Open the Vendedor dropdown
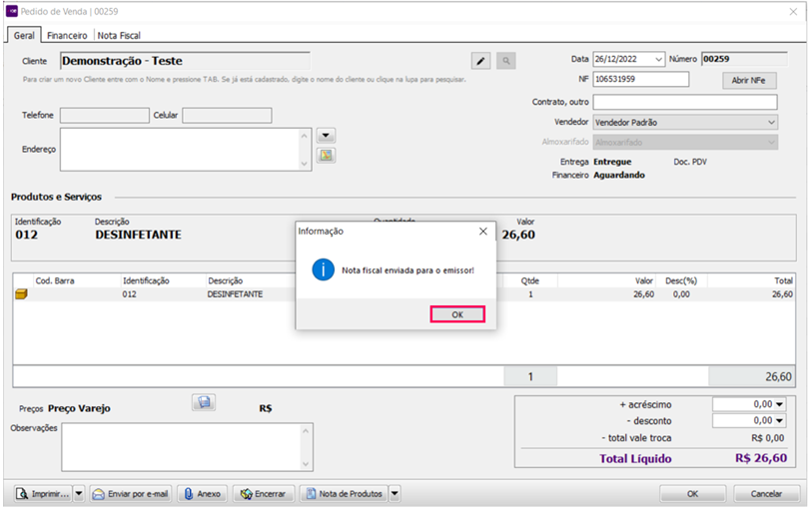 pyautogui.click(x=771, y=123)
